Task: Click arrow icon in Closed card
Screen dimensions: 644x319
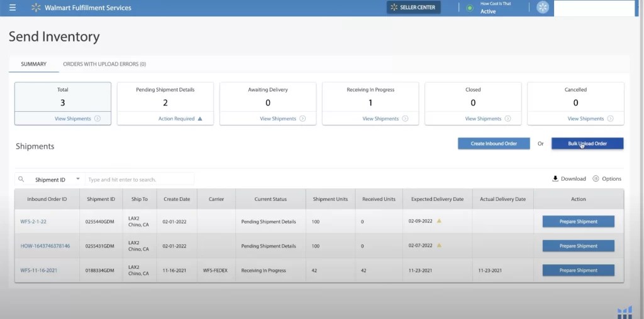Action: tap(508, 119)
